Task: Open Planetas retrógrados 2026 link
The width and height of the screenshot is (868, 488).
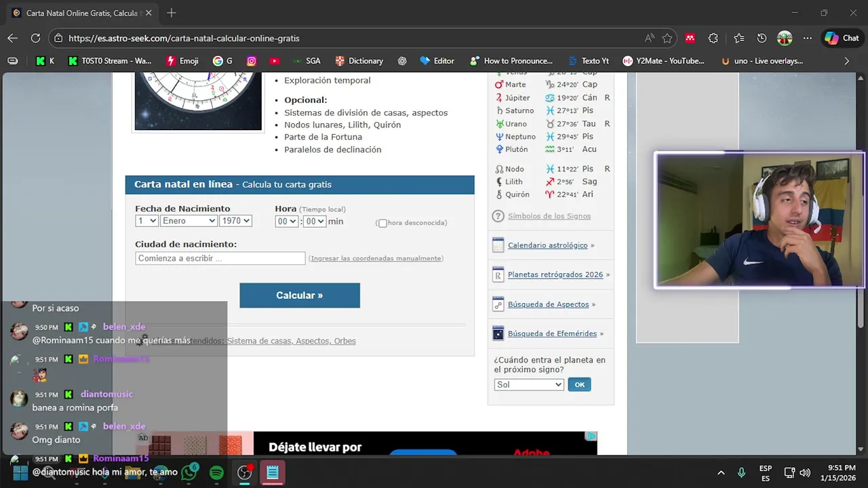Action: (555, 274)
